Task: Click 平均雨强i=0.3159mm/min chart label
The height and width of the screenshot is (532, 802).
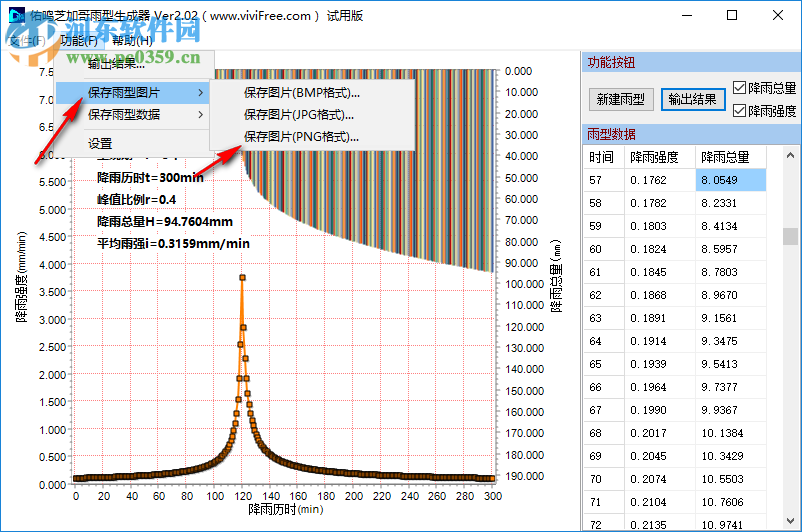Action: coord(173,244)
